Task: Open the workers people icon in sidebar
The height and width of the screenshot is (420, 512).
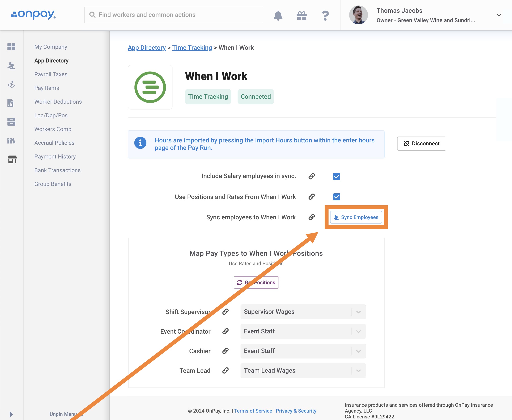Action: [11, 66]
